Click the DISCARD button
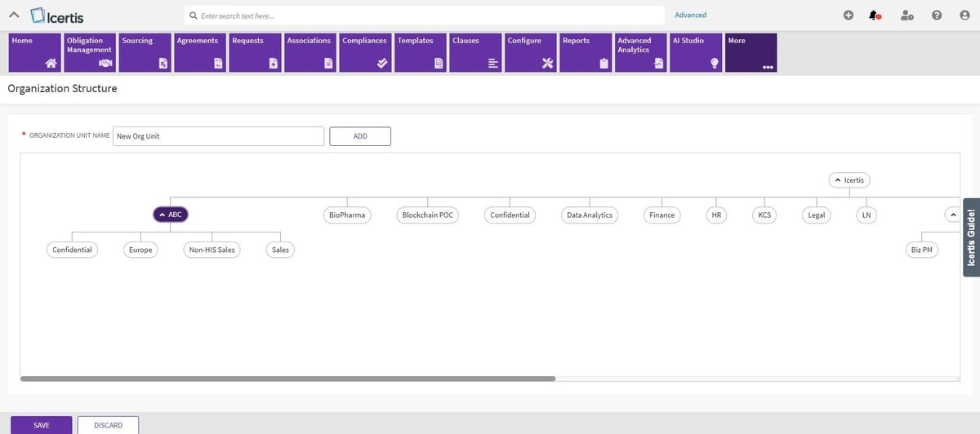Image resolution: width=980 pixels, height=434 pixels. tap(108, 425)
